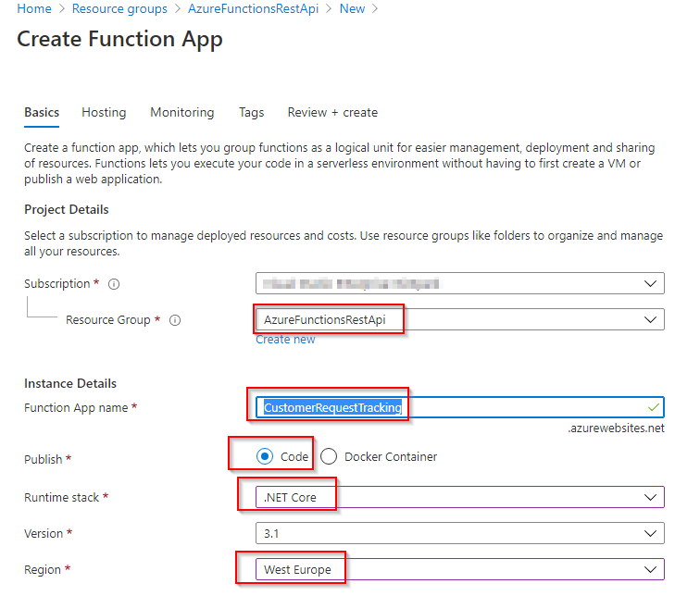Open AzureFunctionsRestApi breadcrumb link
Screen dimensions: 700x596
(253, 8)
